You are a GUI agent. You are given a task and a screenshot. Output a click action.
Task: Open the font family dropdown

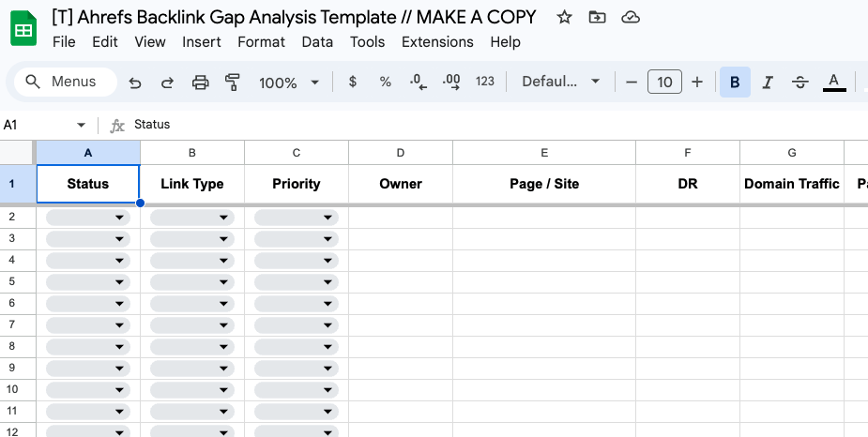click(x=561, y=83)
